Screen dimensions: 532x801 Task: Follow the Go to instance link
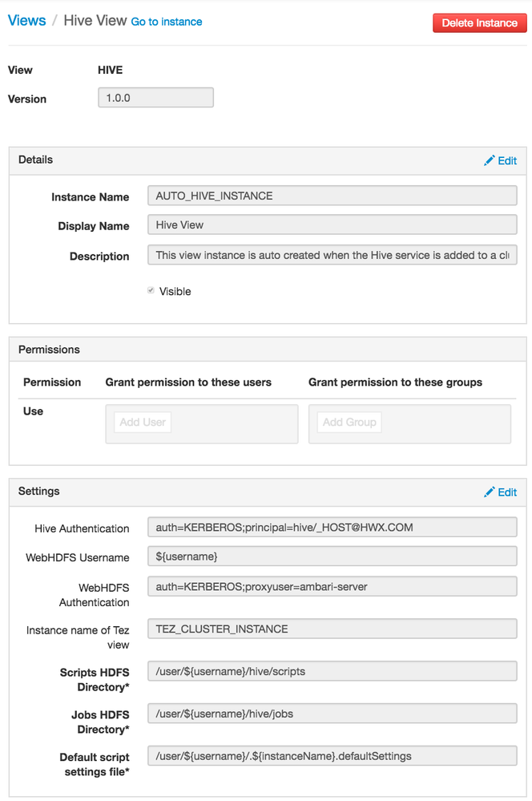[x=167, y=22]
